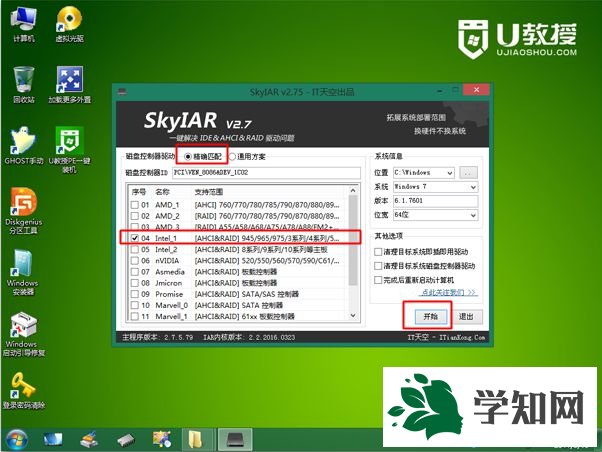Enable 完成后重新启动计算机 option
This screenshot has height=452, width=602.
[378, 280]
